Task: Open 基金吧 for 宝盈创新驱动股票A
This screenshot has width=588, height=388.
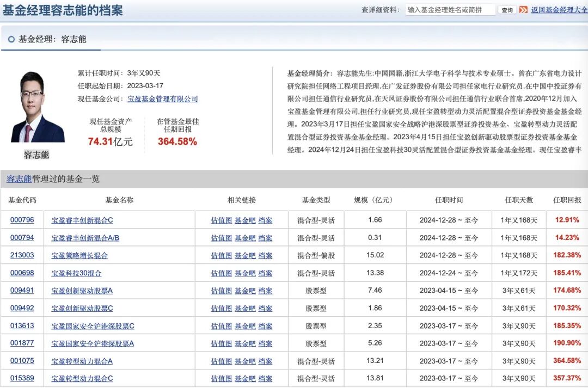Action: 245,291
